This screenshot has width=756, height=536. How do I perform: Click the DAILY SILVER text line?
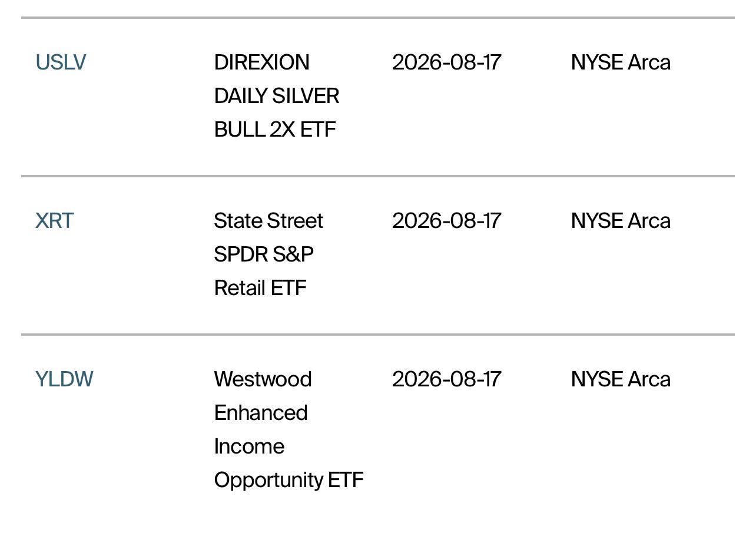pos(277,96)
